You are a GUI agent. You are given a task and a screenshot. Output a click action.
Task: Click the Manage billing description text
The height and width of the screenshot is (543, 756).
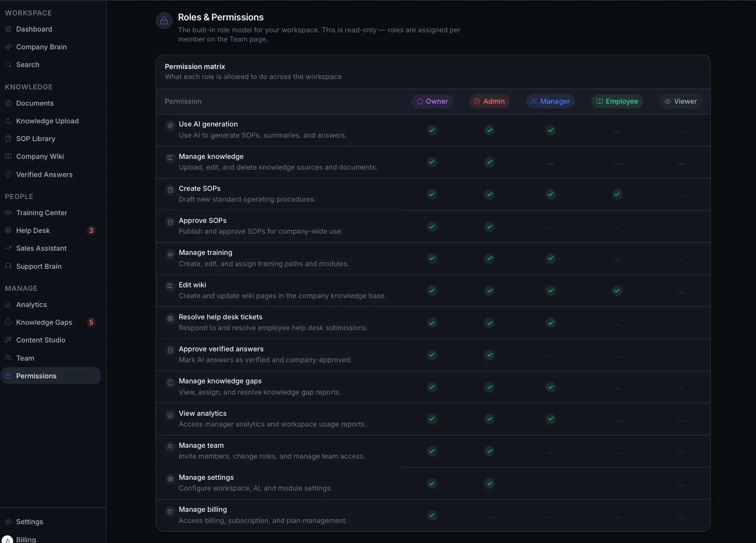coord(263,521)
